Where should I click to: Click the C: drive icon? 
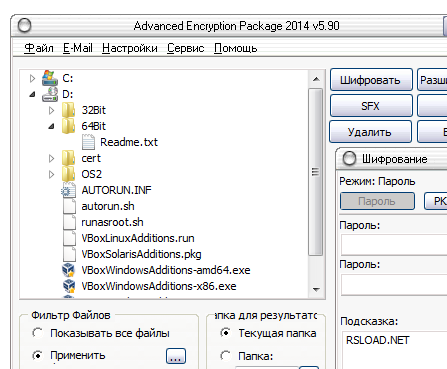click(x=50, y=78)
